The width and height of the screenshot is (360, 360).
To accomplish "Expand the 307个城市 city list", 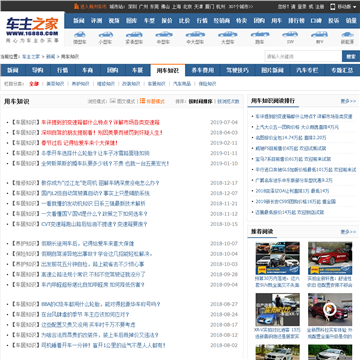I will point(241,7).
